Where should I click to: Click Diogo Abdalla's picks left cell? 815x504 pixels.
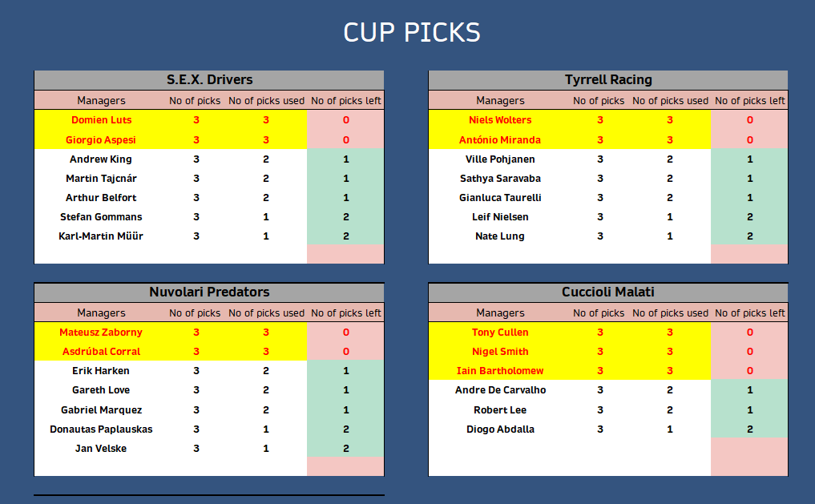point(749,429)
